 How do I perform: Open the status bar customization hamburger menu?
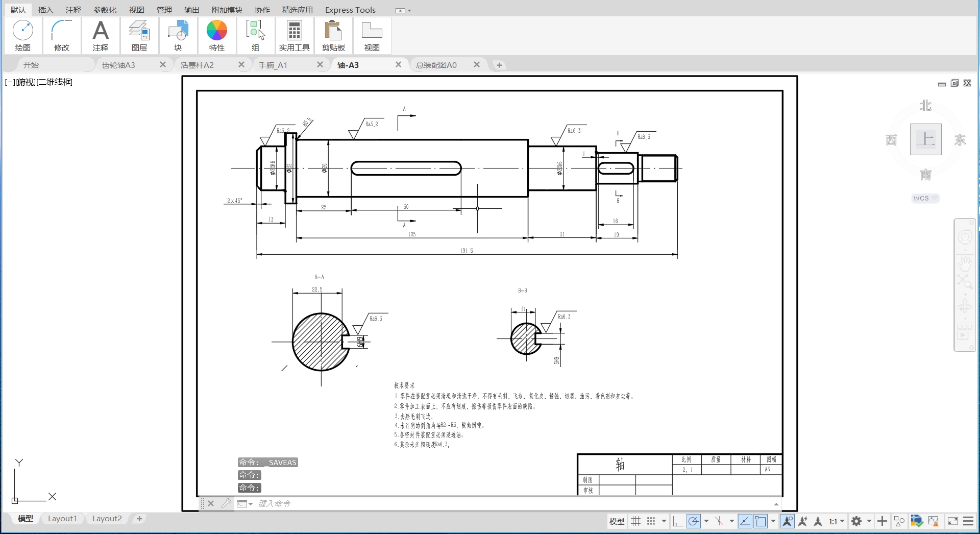point(968,521)
